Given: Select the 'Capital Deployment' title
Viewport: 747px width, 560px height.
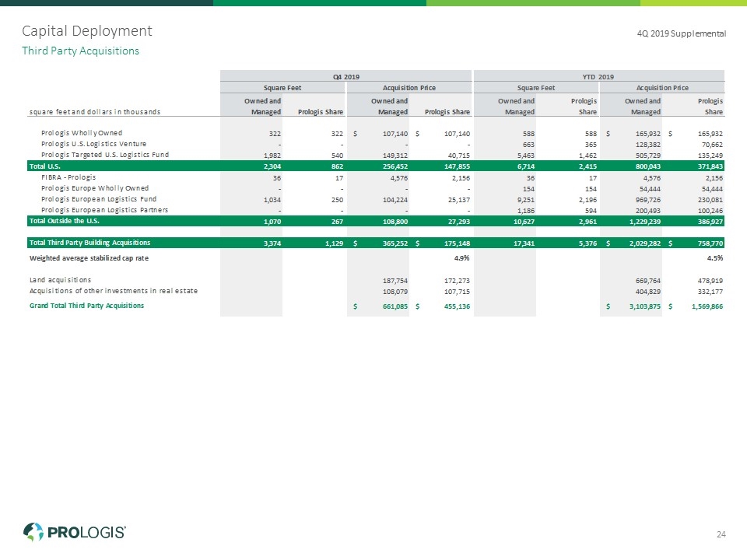Looking at the screenshot, I should [86, 31].
